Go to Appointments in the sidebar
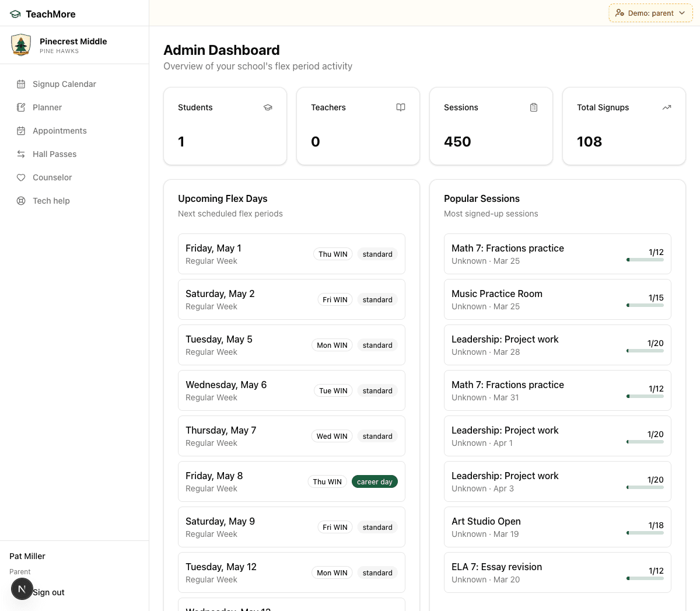Screen dimensions: 700x611 coord(75,131)
